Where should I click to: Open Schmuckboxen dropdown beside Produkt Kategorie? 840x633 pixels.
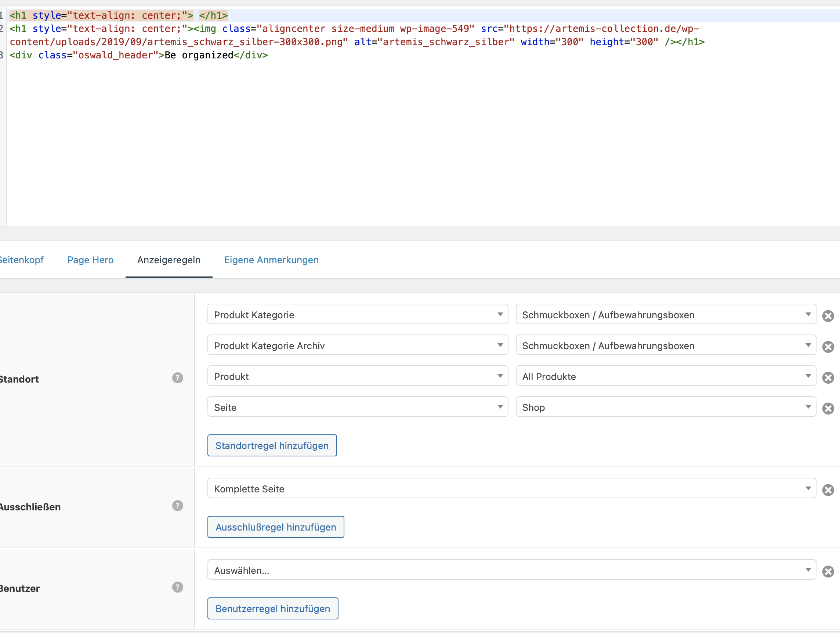666,314
